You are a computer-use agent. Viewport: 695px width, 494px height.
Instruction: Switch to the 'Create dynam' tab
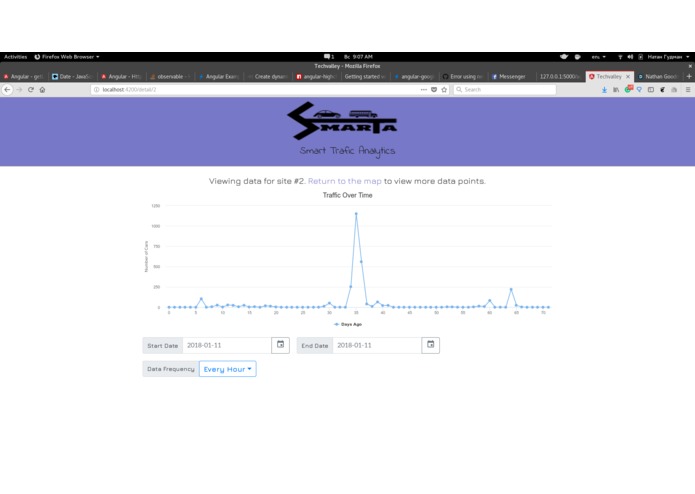click(x=268, y=77)
